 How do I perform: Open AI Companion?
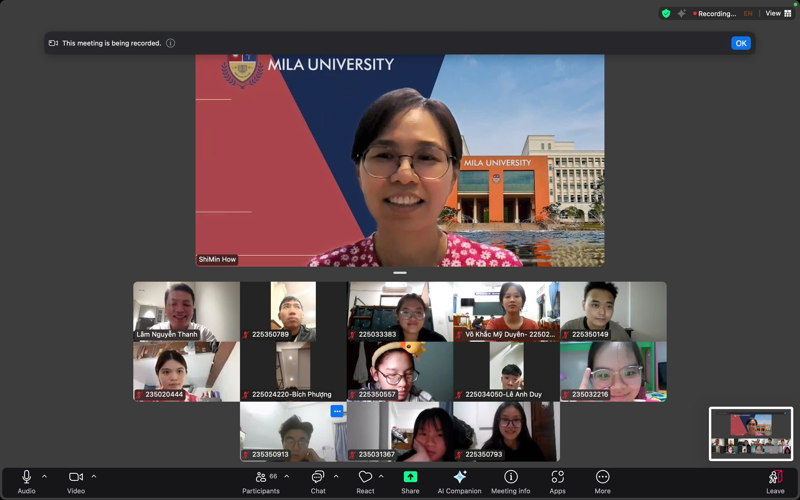tap(459, 482)
